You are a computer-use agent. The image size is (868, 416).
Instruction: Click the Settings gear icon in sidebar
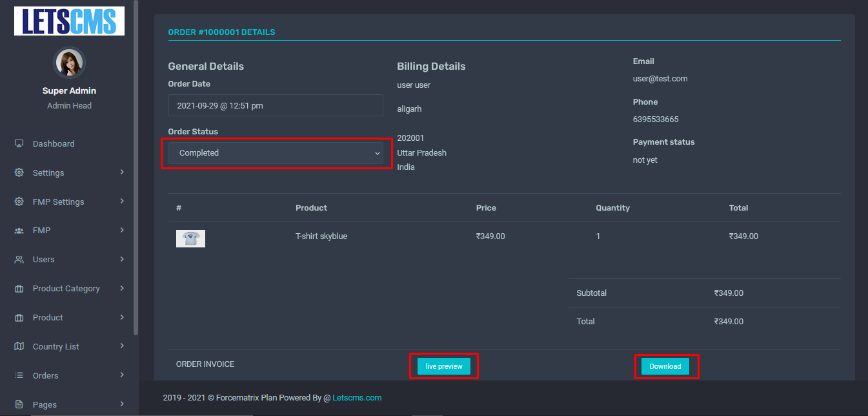[x=19, y=172]
